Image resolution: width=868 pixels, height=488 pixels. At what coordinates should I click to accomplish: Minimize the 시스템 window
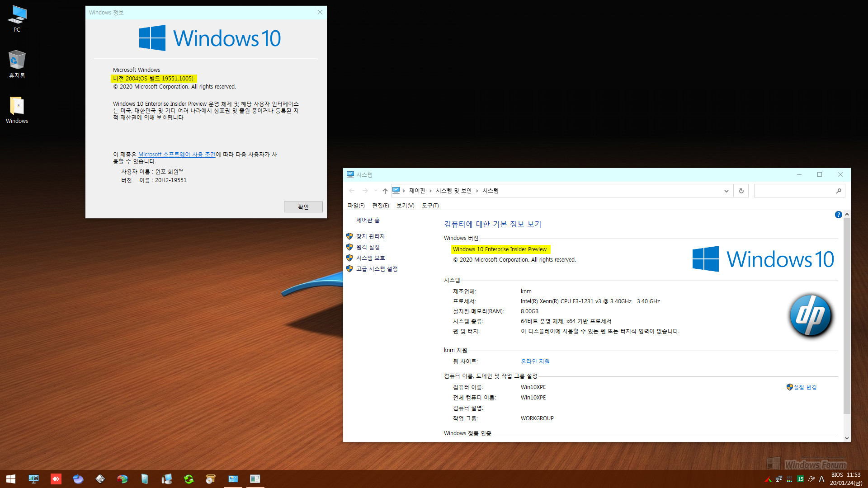pyautogui.click(x=799, y=174)
